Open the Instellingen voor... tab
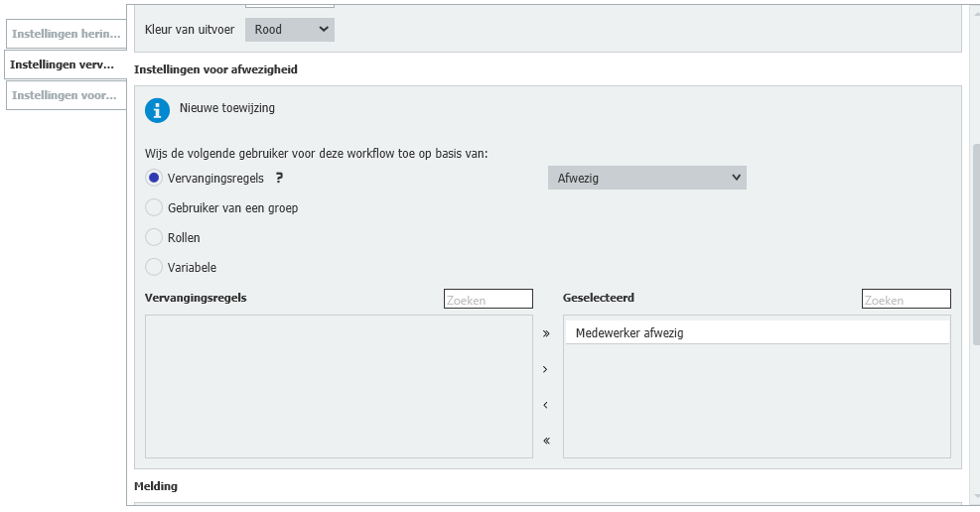The width and height of the screenshot is (980, 512). click(x=66, y=95)
